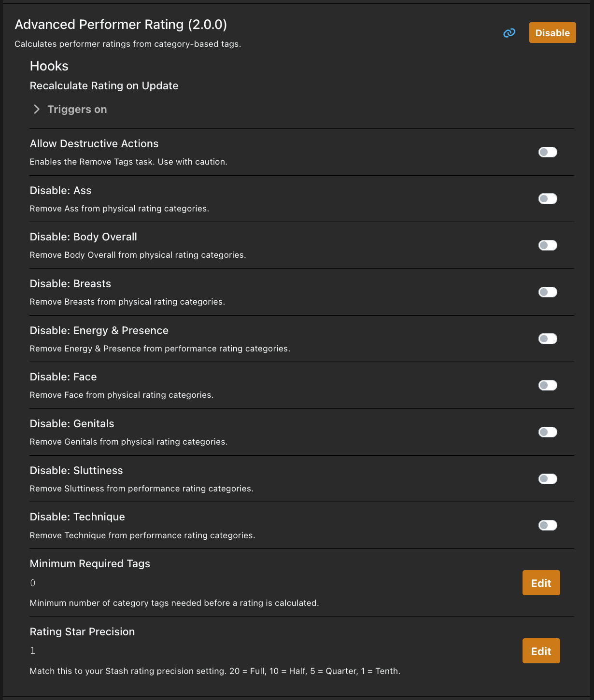The height and width of the screenshot is (700, 594).
Task: Click the Advanced Performer Rating title
Action: (x=121, y=25)
